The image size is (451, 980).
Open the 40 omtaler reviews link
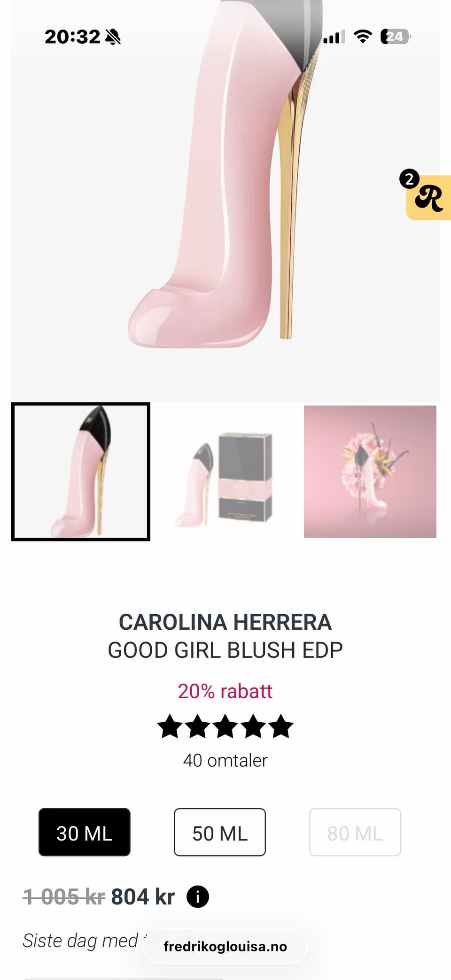pos(225,760)
